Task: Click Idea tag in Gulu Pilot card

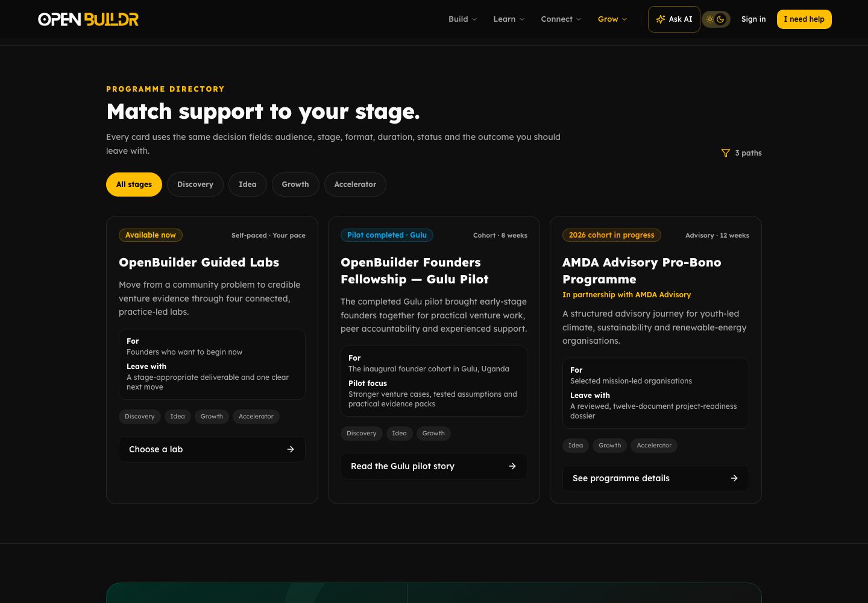Action: pos(400,434)
